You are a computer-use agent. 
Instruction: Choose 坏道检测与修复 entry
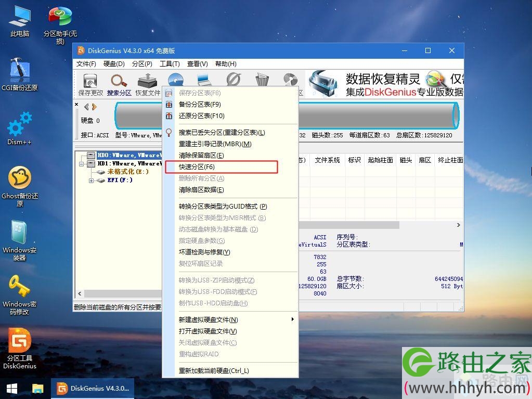(x=230, y=252)
